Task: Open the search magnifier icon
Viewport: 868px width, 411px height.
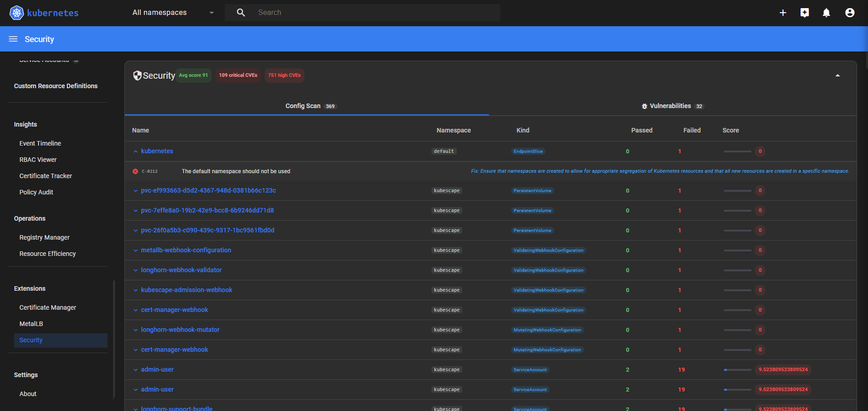Action: 241,13
